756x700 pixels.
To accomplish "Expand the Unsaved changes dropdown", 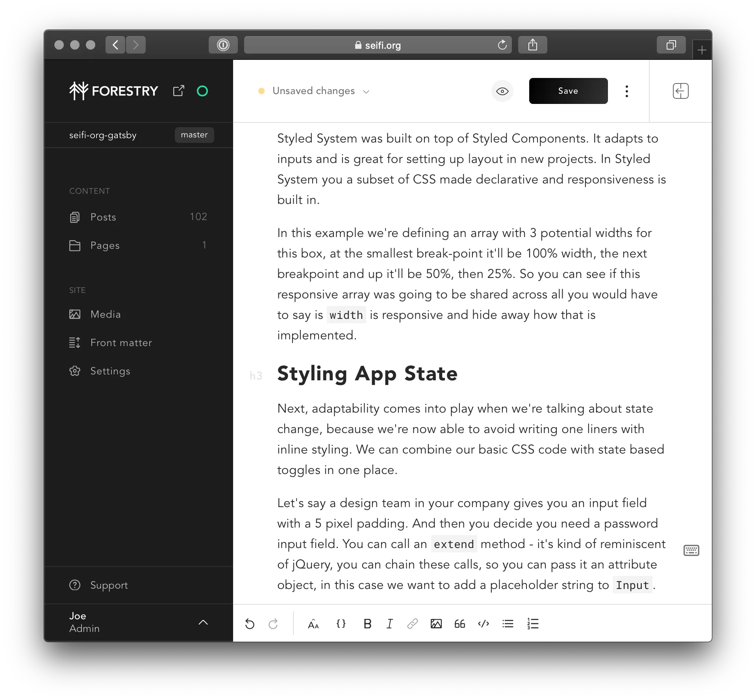I will [x=314, y=91].
